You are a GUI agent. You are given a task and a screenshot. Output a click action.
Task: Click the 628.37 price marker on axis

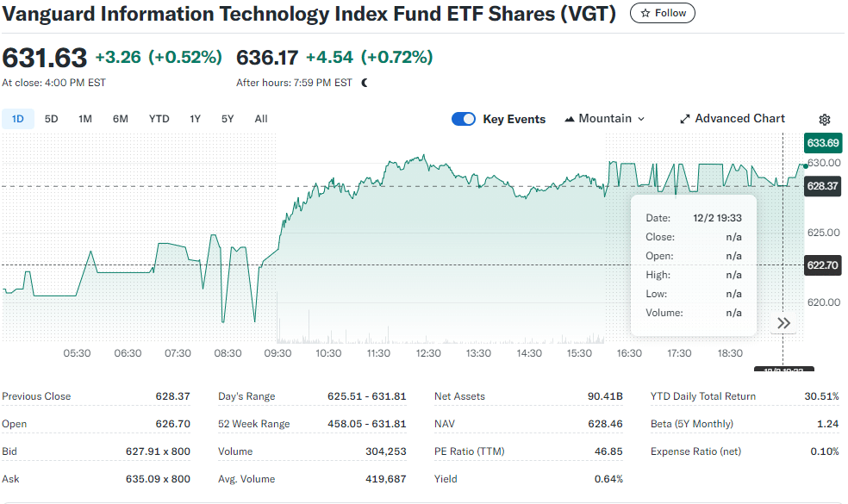point(823,186)
